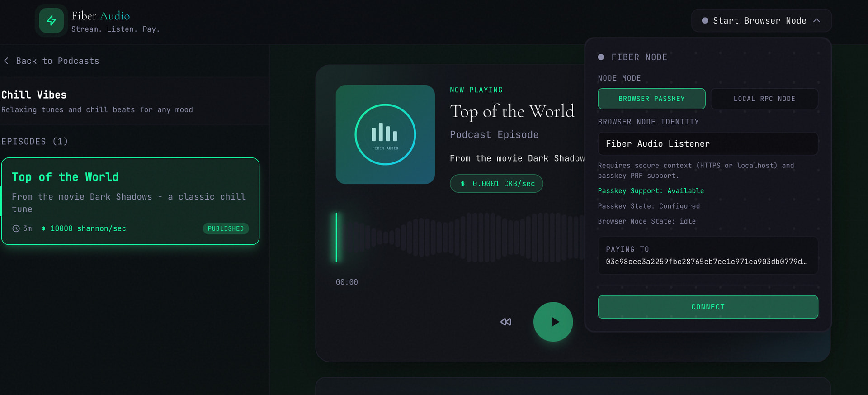
Task: Click the Fiber Audio lightning bolt logo
Action: (51, 20)
